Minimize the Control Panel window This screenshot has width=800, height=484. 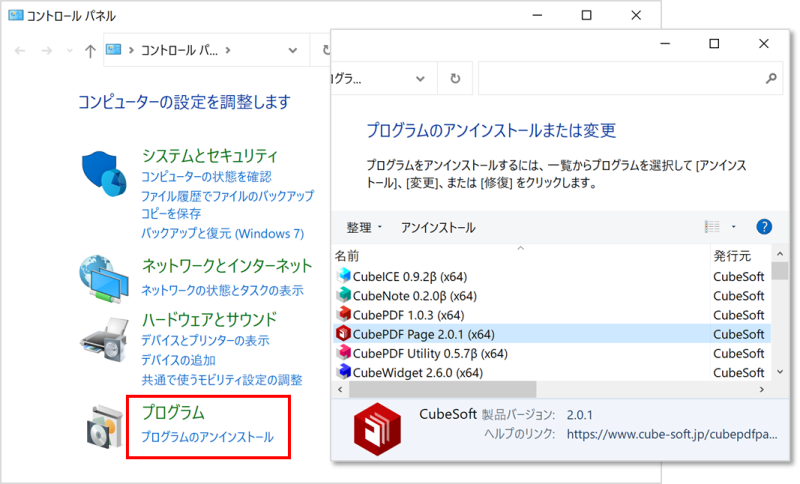click(x=537, y=15)
